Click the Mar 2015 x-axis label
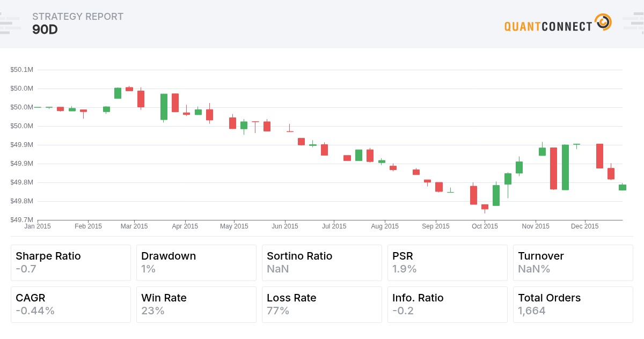Screen dimensions: 644x339 coord(134,226)
